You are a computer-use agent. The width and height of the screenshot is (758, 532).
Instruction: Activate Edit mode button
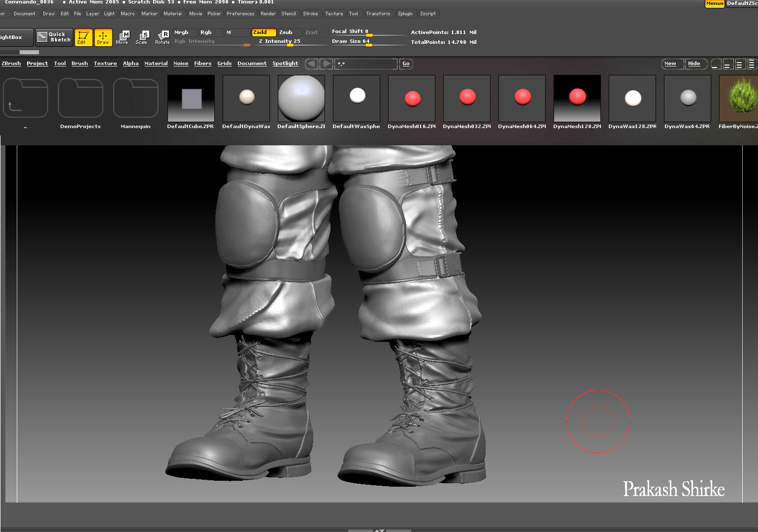pos(83,37)
